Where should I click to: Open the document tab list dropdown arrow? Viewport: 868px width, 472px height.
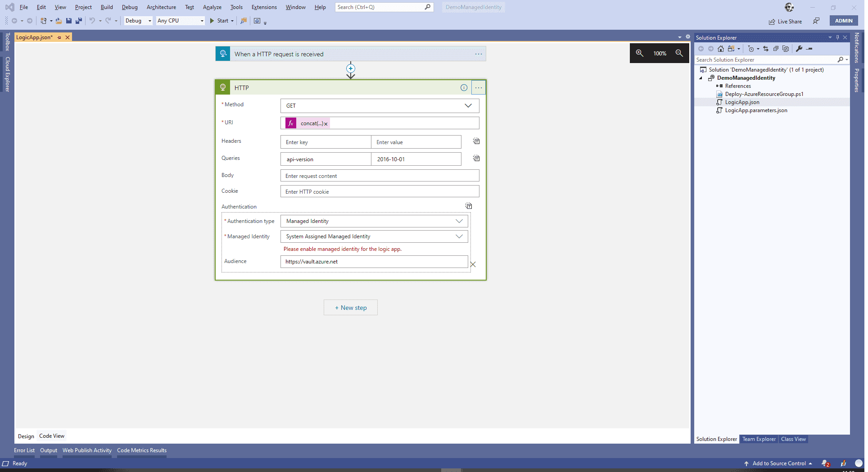pos(679,37)
